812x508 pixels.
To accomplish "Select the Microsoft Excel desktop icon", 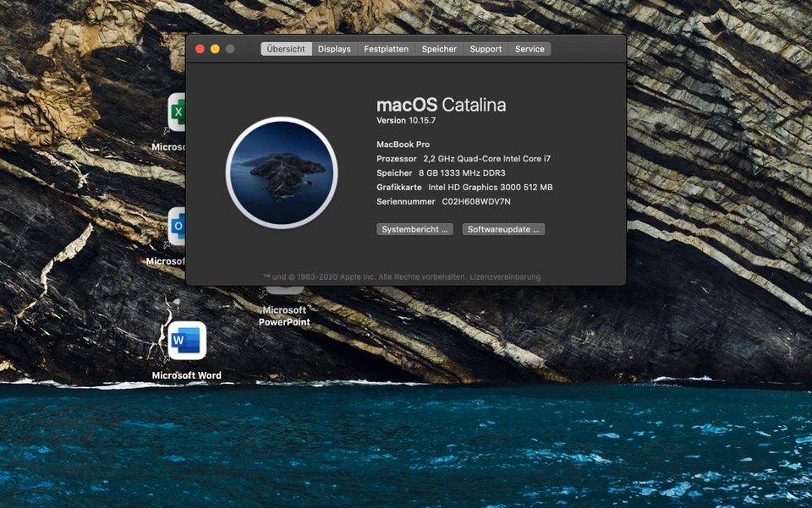I will [177, 112].
